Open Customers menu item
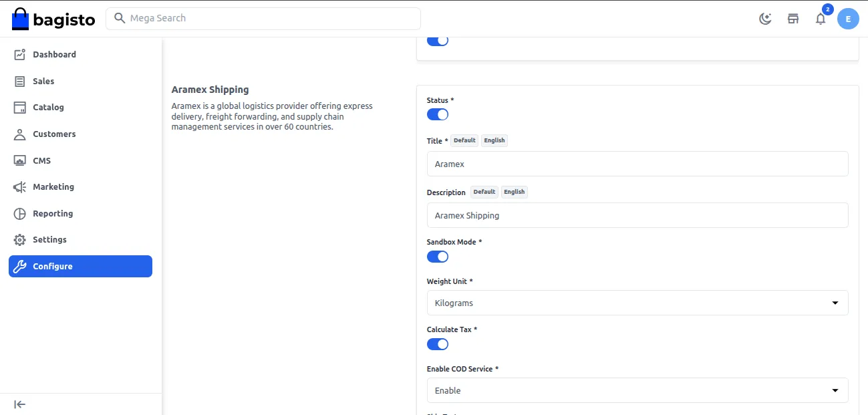 coord(80,134)
